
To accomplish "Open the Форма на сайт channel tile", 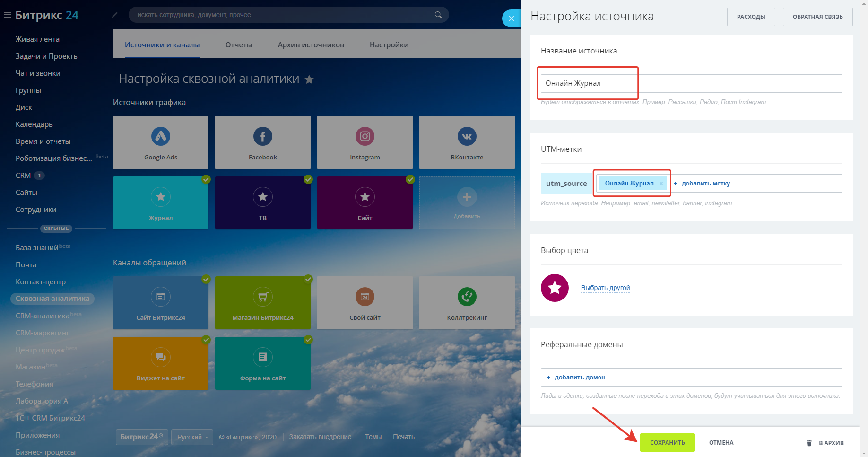I will [x=263, y=363].
